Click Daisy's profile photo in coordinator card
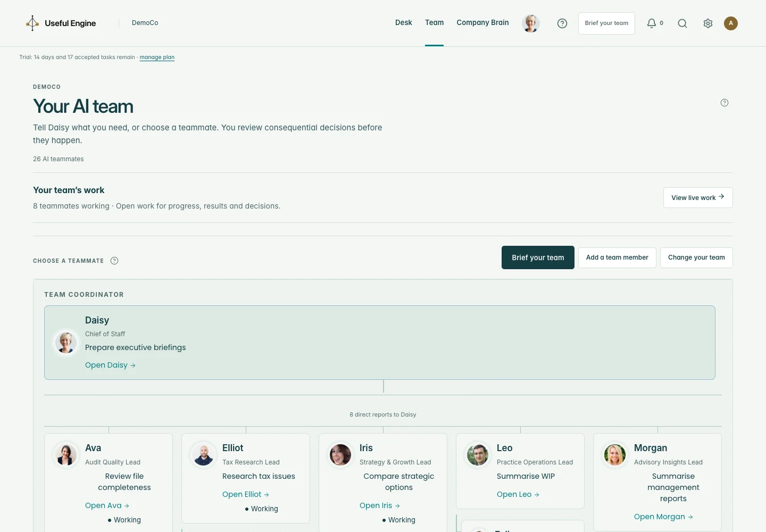 pyautogui.click(x=66, y=343)
